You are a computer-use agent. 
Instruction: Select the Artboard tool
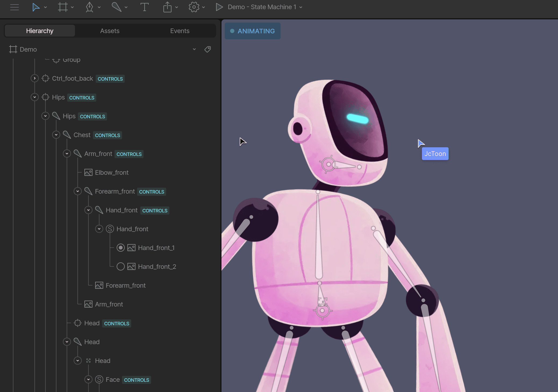tap(63, 7)
